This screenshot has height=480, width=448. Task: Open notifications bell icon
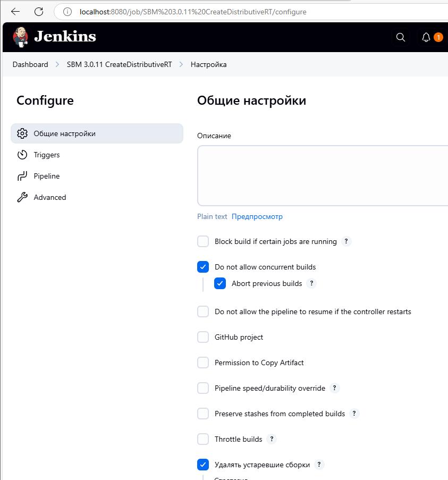(426, 37)
